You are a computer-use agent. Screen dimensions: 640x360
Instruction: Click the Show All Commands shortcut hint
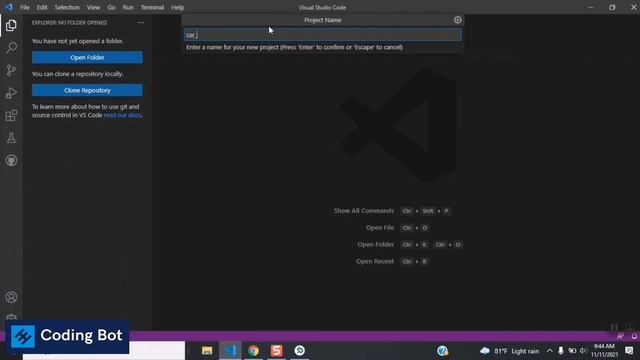(364, 211)
